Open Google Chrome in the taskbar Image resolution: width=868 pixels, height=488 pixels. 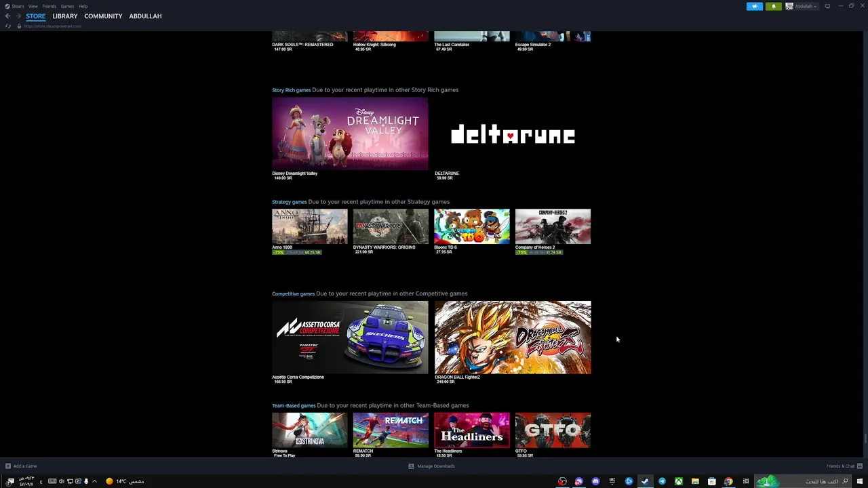[x=728, y=481]
